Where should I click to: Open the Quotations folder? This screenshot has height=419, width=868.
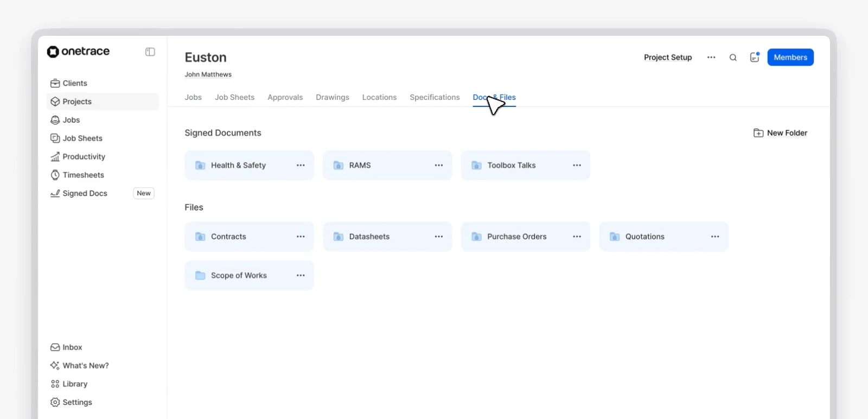(663, 237)
